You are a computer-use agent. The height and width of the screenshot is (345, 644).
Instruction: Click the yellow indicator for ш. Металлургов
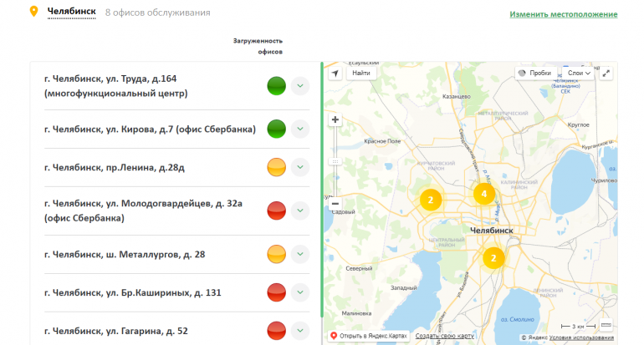[276, 254]
